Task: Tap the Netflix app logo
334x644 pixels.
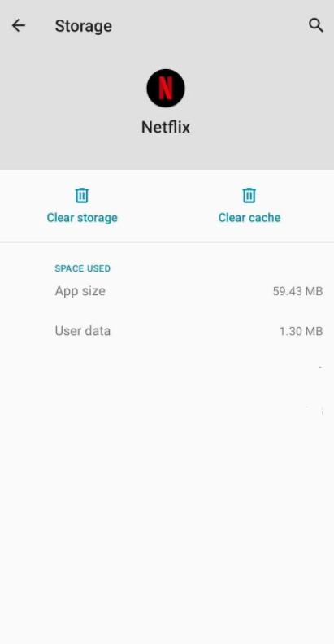Action: coord(166,88)
